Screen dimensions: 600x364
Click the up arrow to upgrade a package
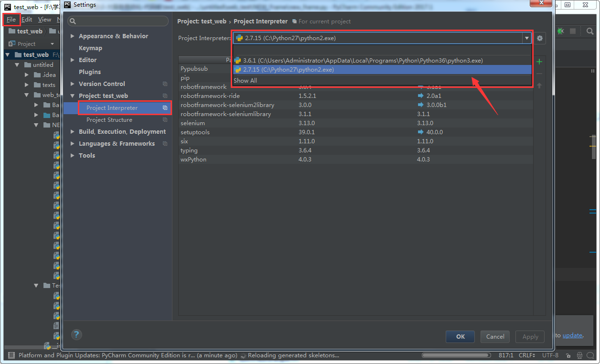coord(539,86)
